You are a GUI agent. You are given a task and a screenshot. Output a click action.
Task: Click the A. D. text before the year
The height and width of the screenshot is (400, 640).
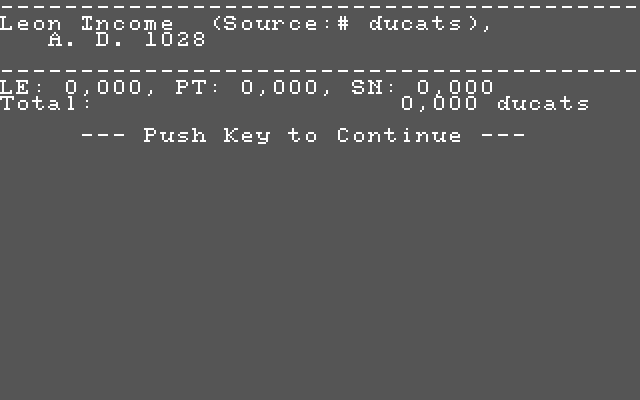click(85, 40)
